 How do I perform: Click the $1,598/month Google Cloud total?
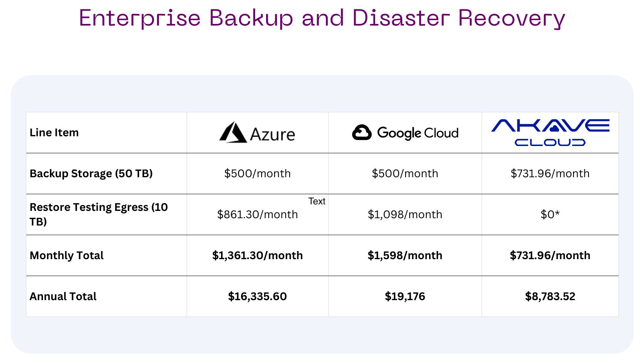(405, 256)
